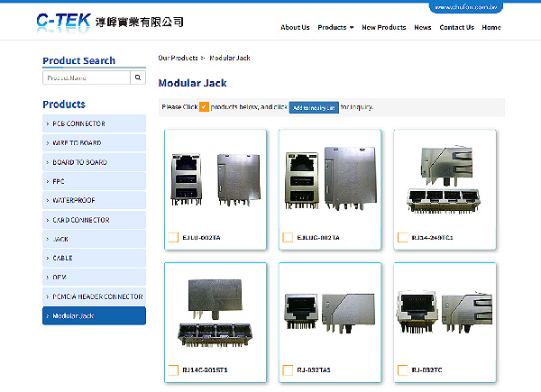
Task: Expand the WATERPROOF category
Action: click(x=94, y=200)
